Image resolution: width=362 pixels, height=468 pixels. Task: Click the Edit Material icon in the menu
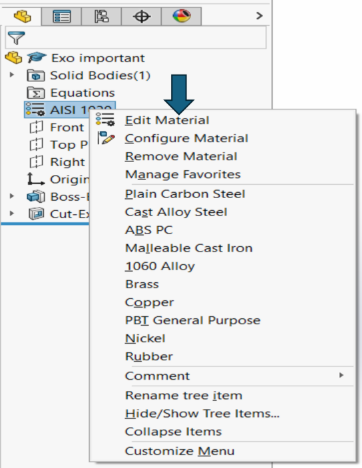[x=105, y=120]
